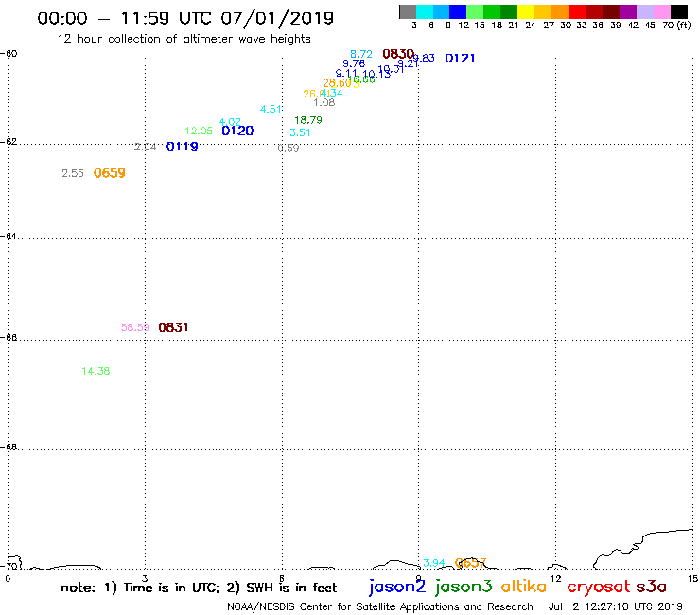This screenshot has width=700, height=615.
Task: Click the 9.76 wave height value
Action: [x=354, y=63]
